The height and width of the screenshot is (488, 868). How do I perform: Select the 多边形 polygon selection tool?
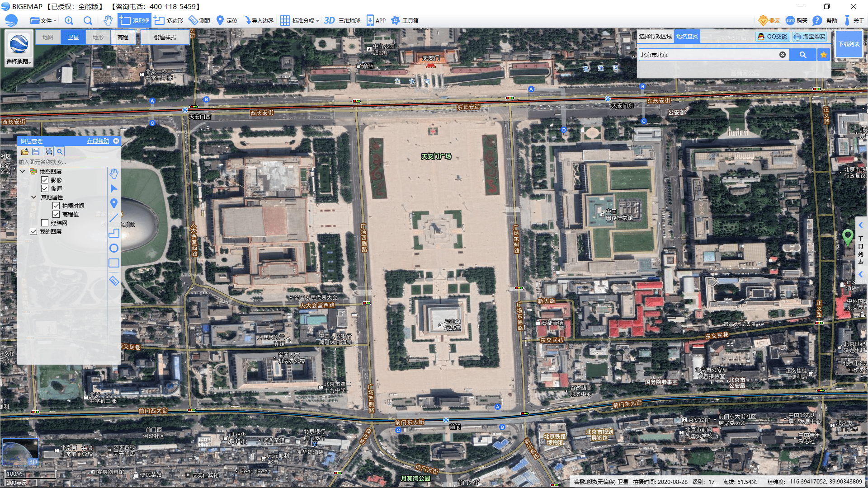pyautogui.click(x=169, y=20)
